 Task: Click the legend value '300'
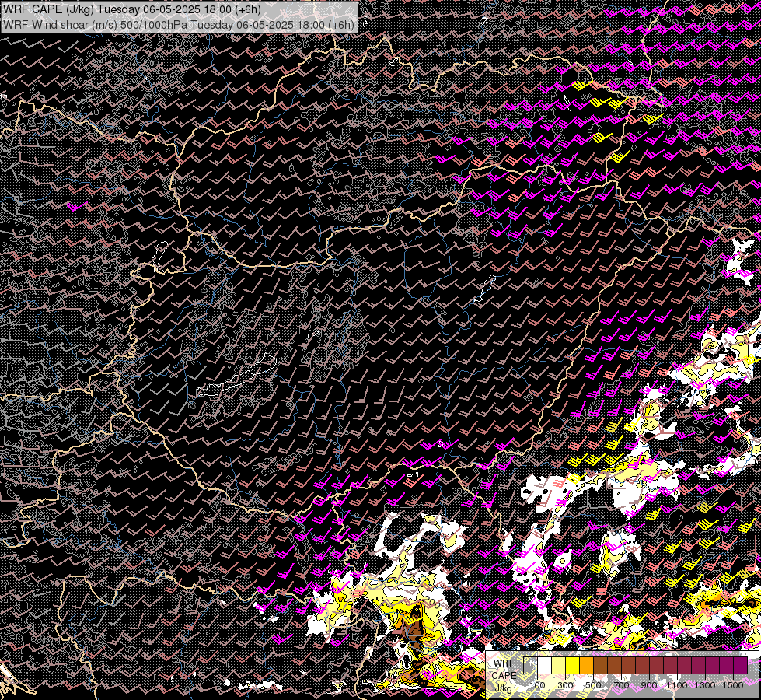point(565,685)
